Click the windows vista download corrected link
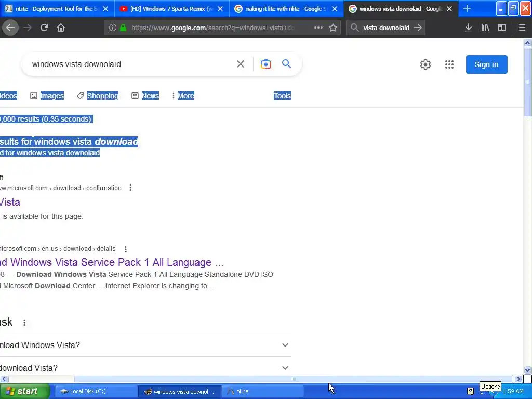The image size is (532, 399). 86,141
